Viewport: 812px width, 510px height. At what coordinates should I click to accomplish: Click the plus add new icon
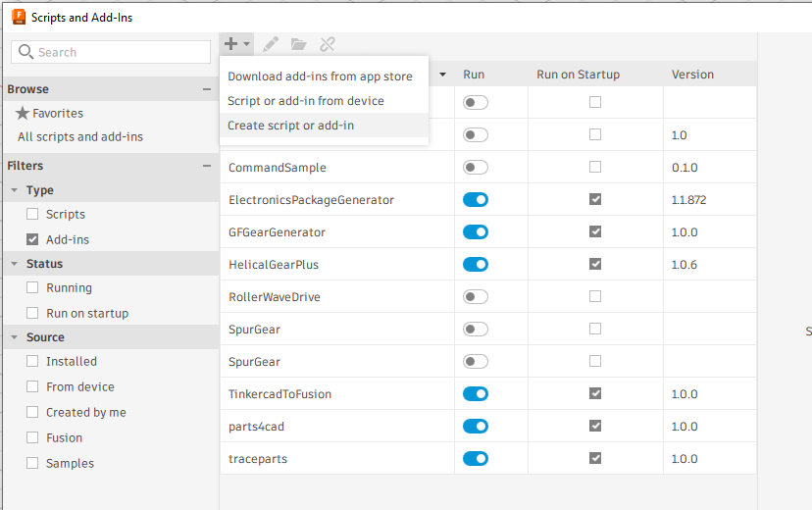coord(231,44)
